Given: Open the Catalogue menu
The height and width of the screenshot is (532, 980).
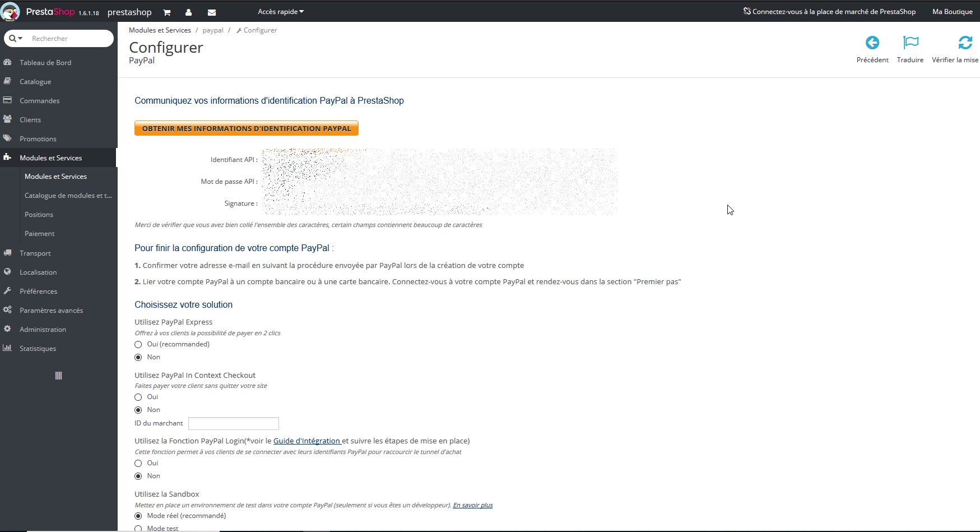Looking at the screenshot, I should 35,82.
